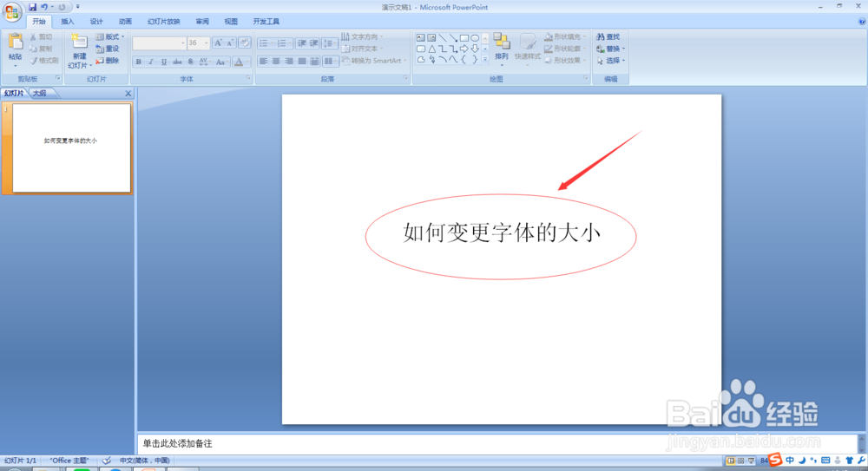Toggle italic formatting

pyautogui.click(x=150, y=62)
